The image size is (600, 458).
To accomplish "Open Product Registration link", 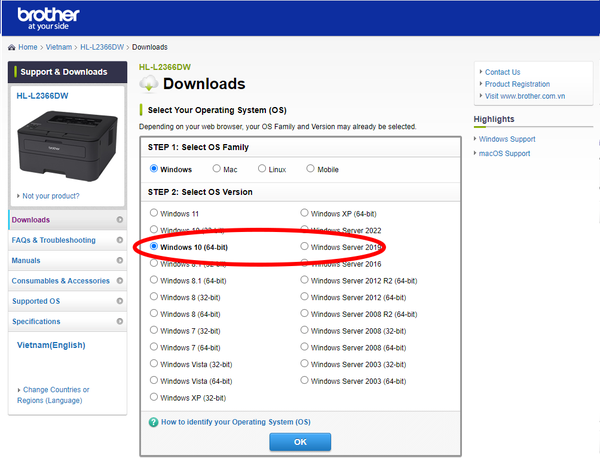I will pos(517,84).
